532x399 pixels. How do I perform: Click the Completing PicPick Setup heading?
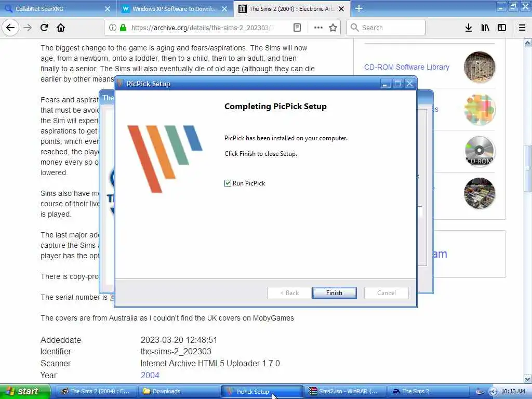pos(275,106)
